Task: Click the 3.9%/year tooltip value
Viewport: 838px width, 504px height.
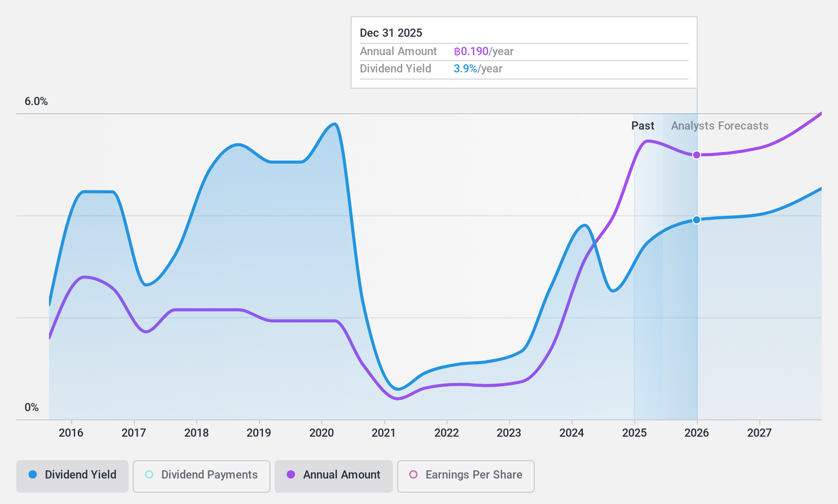Action: point(478,69)
